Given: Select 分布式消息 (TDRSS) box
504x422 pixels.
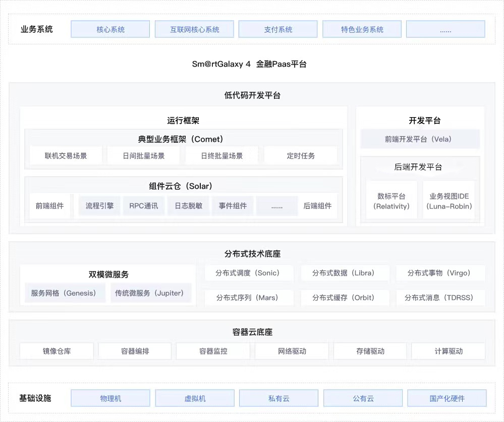Looking at the screenshot, I should click(x=440, y=298).
